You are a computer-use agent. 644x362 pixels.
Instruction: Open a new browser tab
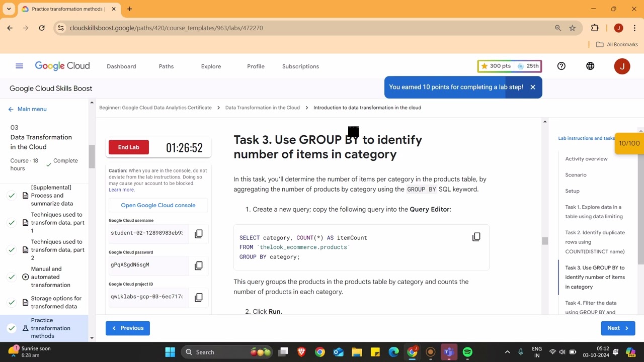(129, 9)
